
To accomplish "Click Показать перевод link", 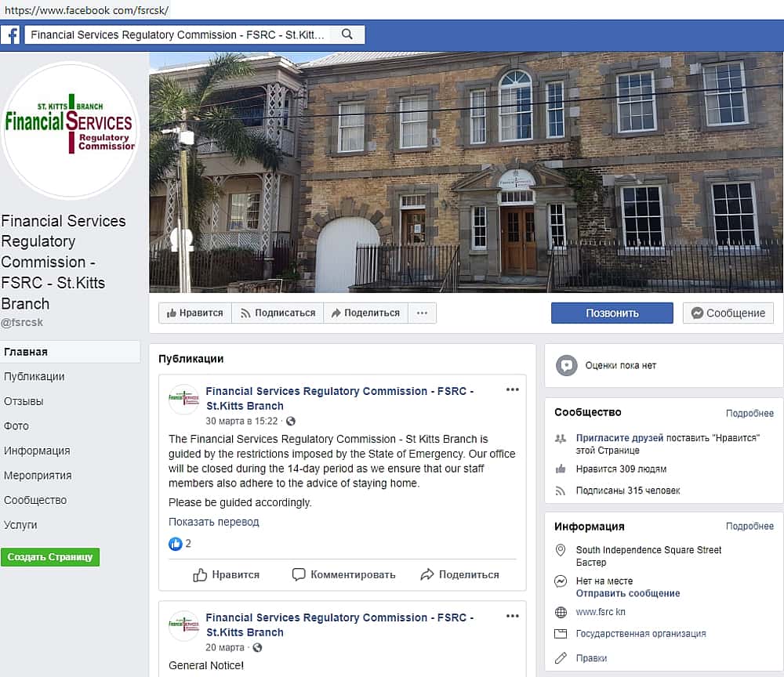I will (x=213, y=522).
